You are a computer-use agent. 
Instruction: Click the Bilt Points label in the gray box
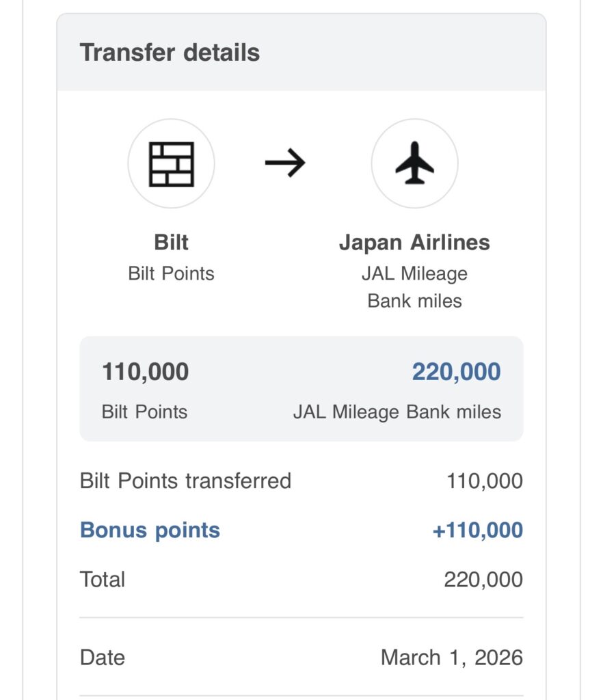pyautogui.click(x=144, y=412)
